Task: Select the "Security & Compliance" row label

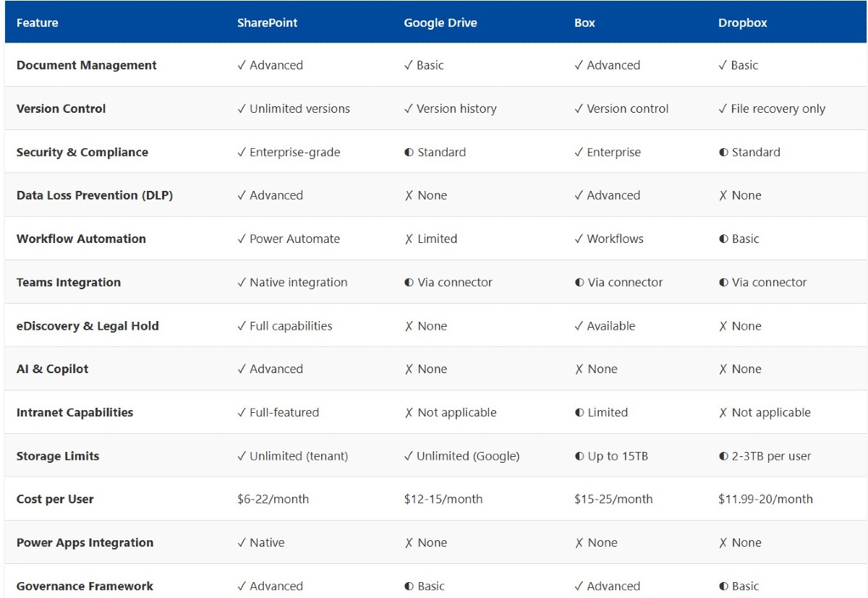Action: coord(82,152)
